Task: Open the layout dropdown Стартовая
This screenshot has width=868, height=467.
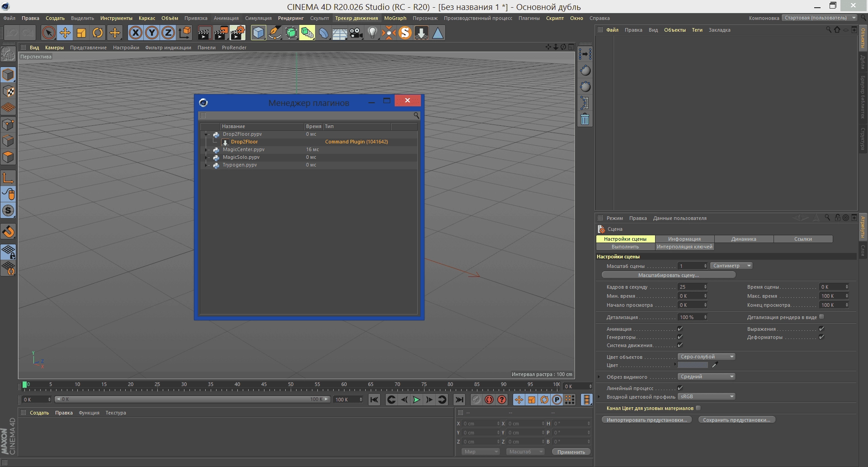Action: click(820, 18)
